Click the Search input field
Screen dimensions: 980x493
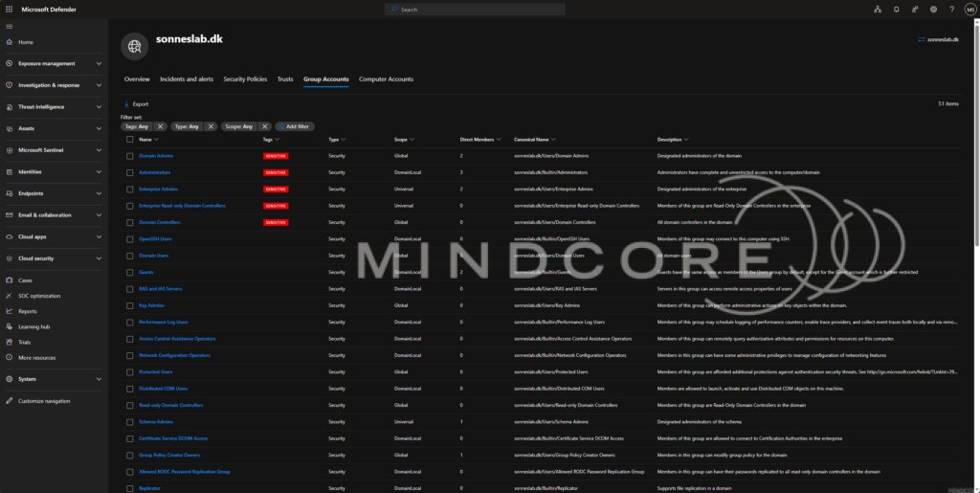[x=475, y=10]
